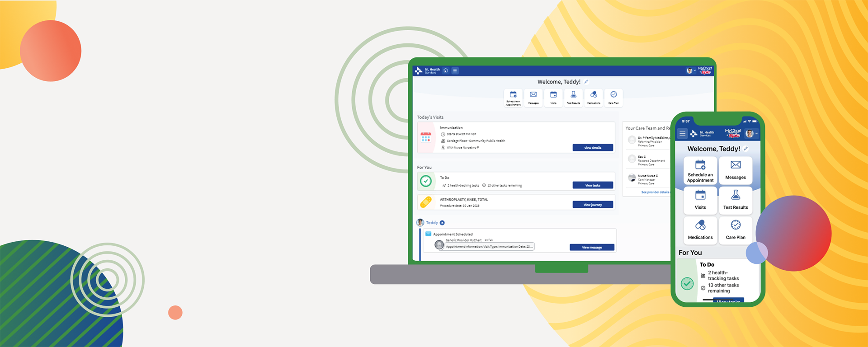Open Care Plan tile on the phone

click(x=736, y=230)
